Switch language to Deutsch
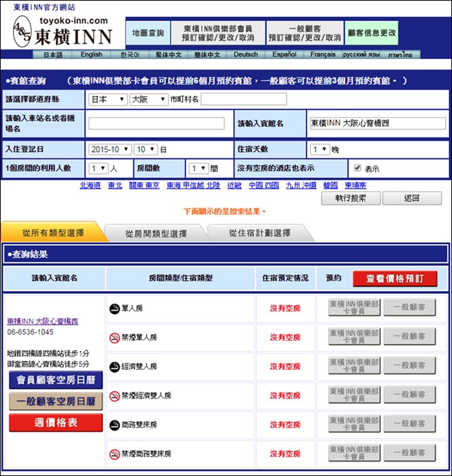 245,54
